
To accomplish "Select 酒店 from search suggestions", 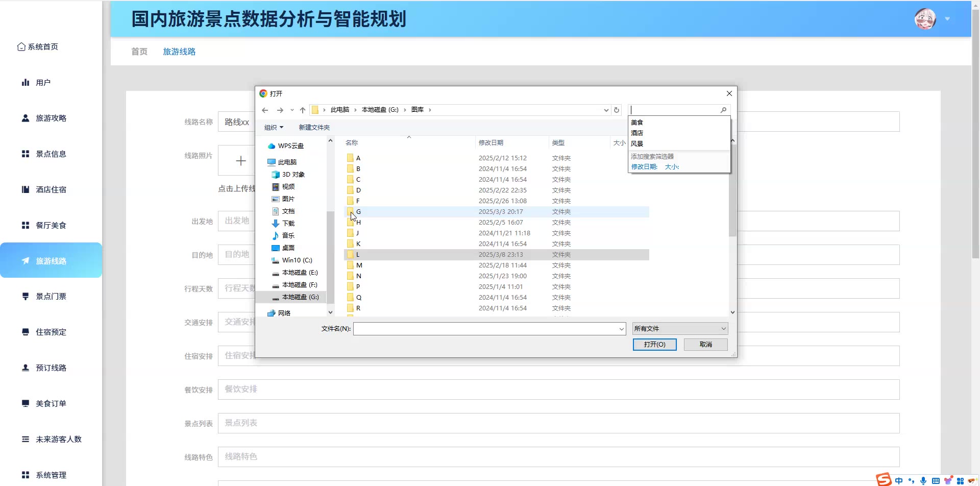I will (x=636, y=133).
